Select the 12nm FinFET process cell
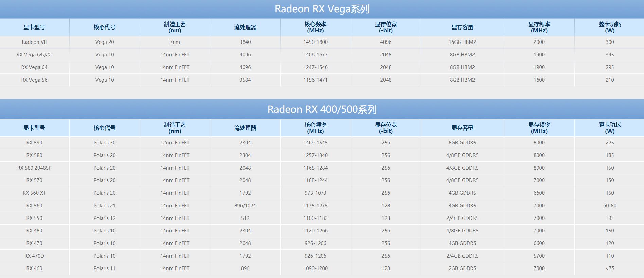644x278 pixels. (175, 143)
